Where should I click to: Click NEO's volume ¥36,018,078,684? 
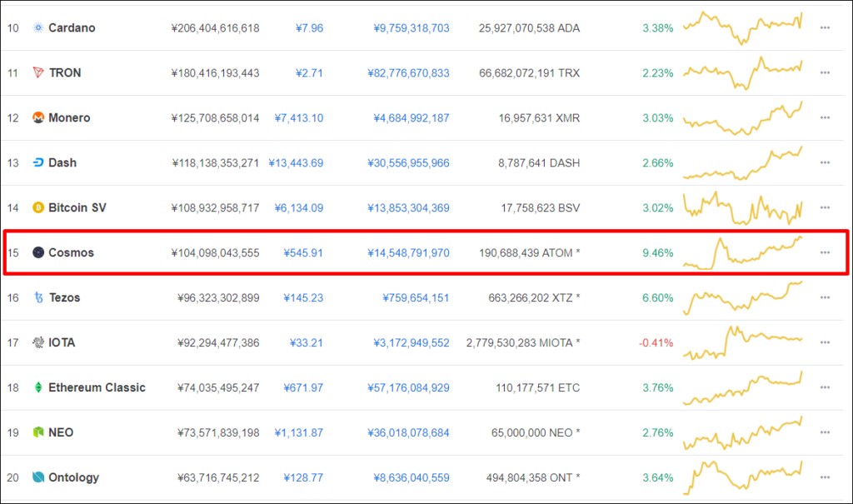click(408, 432)
